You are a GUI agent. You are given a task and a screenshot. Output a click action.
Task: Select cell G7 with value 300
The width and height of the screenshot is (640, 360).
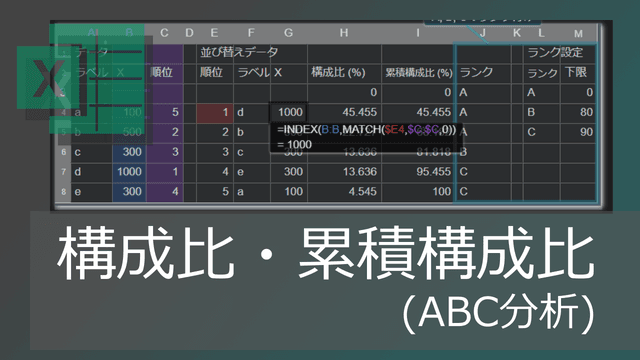point(289,172)
